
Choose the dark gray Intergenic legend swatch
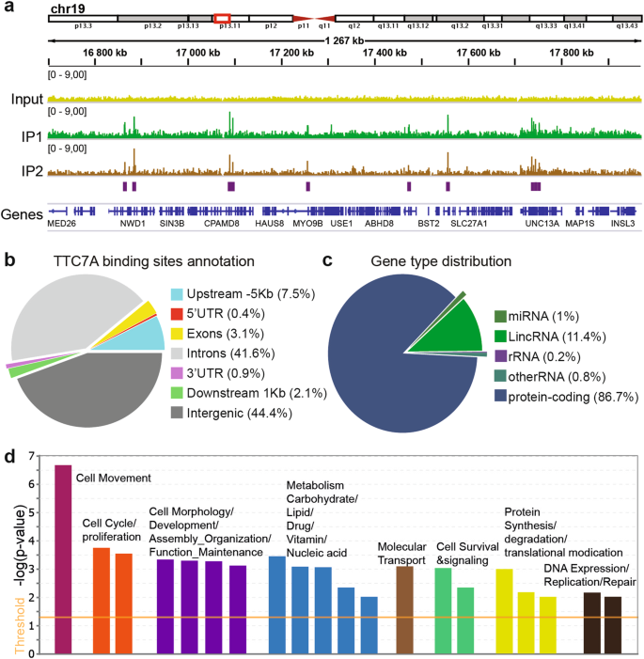pos(177,413)
